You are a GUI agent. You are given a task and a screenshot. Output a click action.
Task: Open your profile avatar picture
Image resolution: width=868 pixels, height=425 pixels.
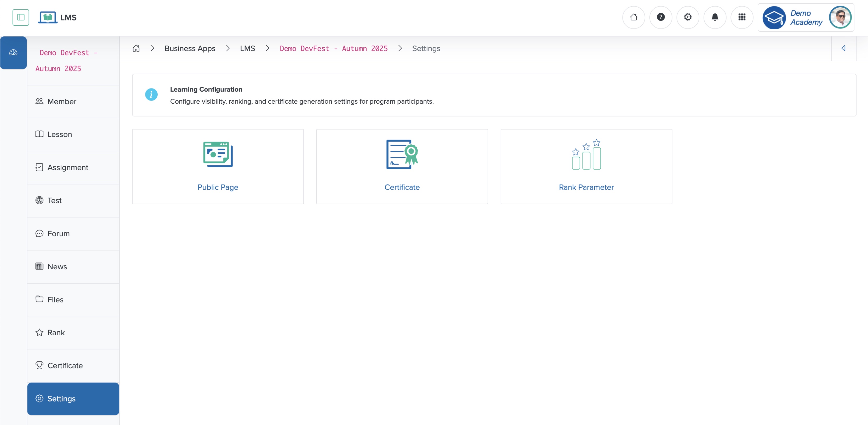pos(840,17)
